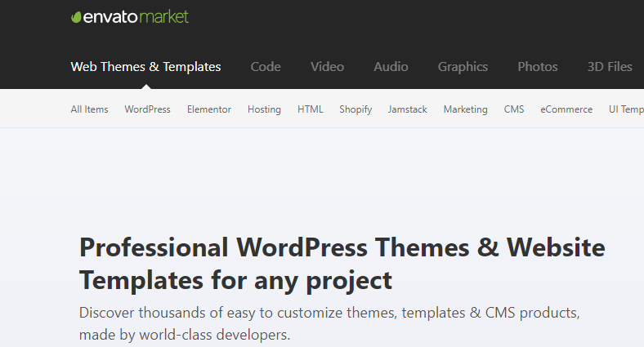Open the Graphics marketplace tab
Viewport: 644px width, 347px height.
(x=463, y=67)
